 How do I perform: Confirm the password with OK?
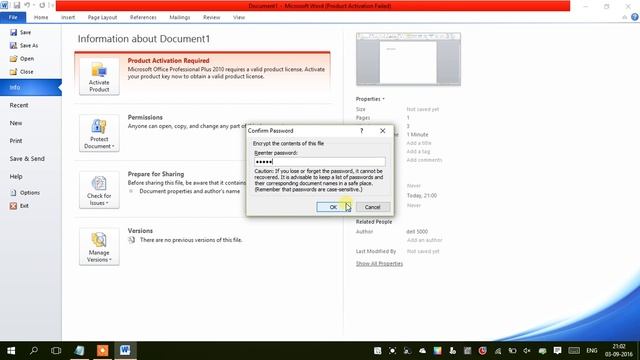tap(333, 207)
